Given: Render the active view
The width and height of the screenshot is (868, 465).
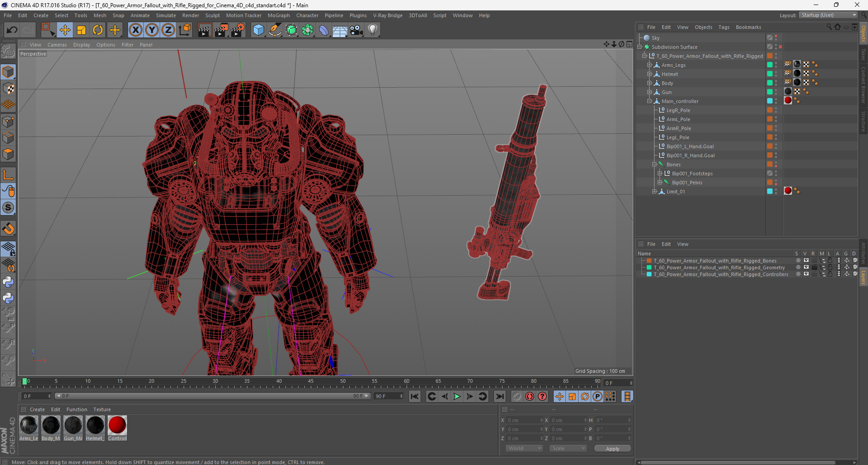Looking at the screenshot, I should [204, 30].
